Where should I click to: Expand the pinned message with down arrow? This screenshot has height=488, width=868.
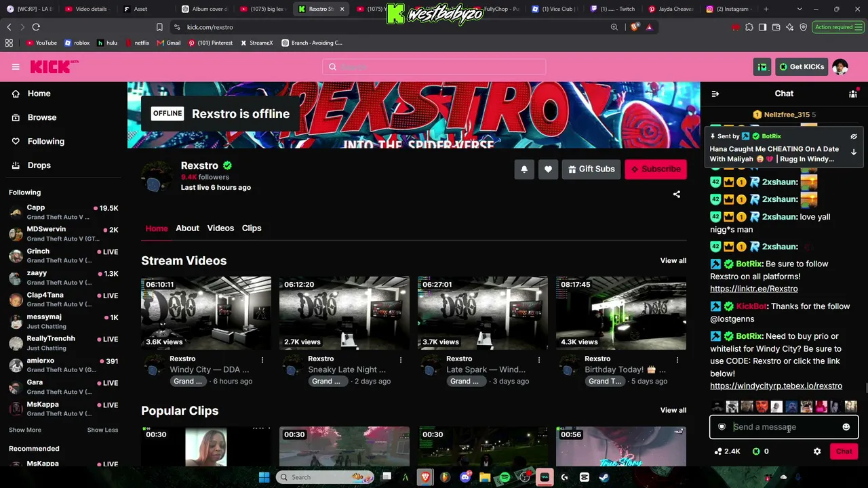[854, 152]
